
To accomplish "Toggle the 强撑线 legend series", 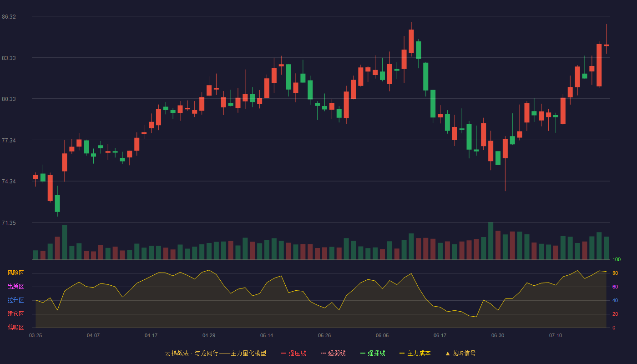I will pyautogui.click(x=373, y=353).
